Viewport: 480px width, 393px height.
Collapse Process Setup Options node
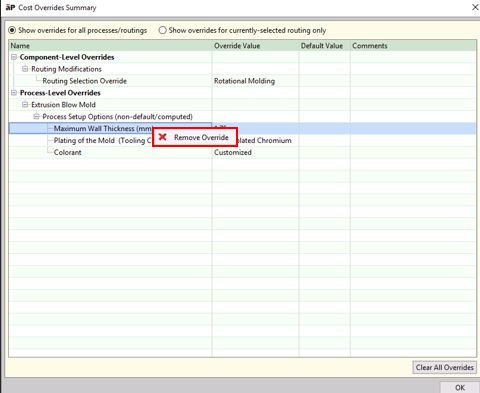(x=36, y=117)
